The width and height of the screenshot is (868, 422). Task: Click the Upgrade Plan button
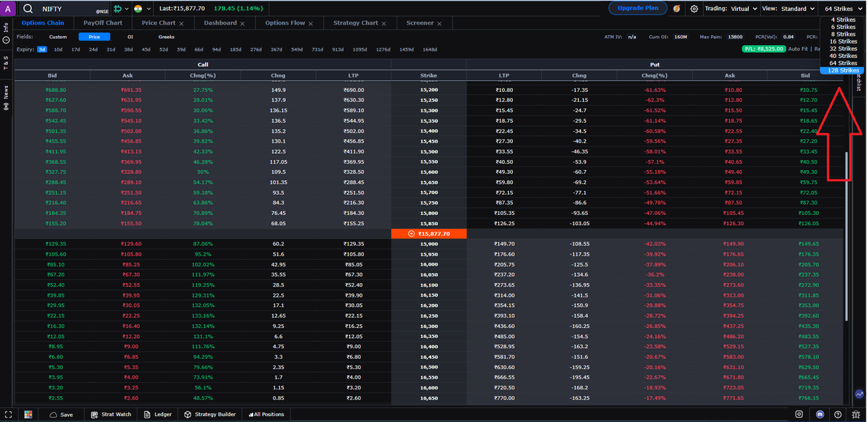tap(637, 9)
